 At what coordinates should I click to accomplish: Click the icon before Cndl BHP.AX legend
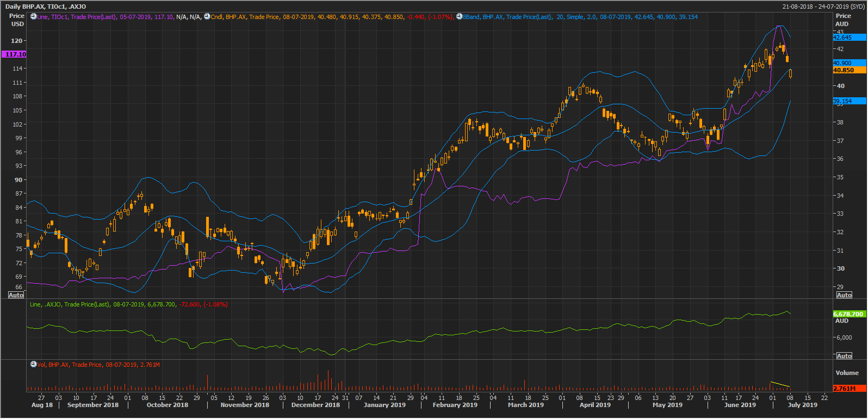pyautogui.click(x=207, y=17)
